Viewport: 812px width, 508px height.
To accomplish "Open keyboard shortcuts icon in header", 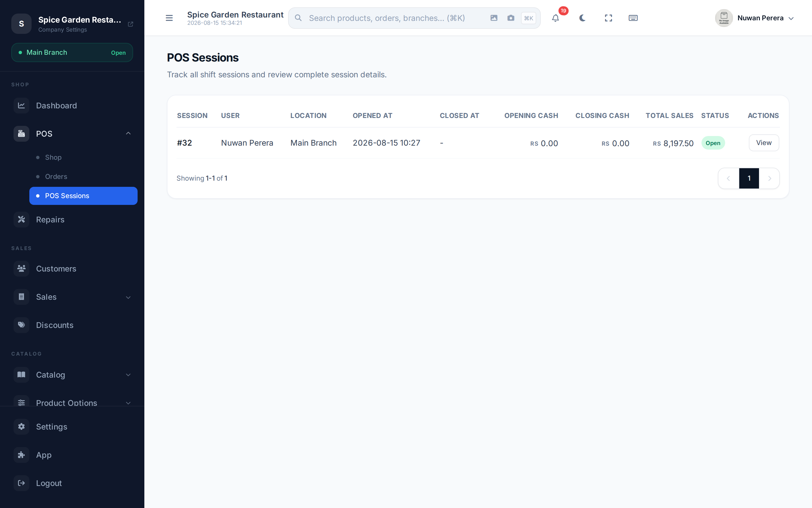I will click(x=633, y=18).
